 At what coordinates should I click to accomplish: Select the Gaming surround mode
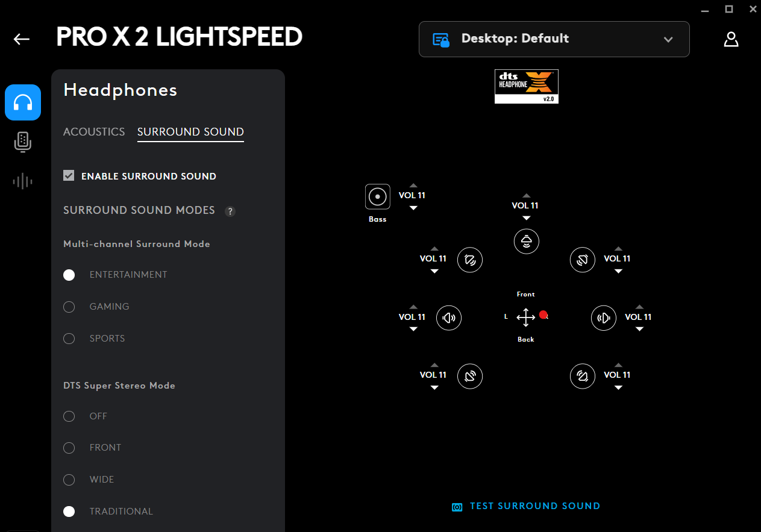pos(69,307)
